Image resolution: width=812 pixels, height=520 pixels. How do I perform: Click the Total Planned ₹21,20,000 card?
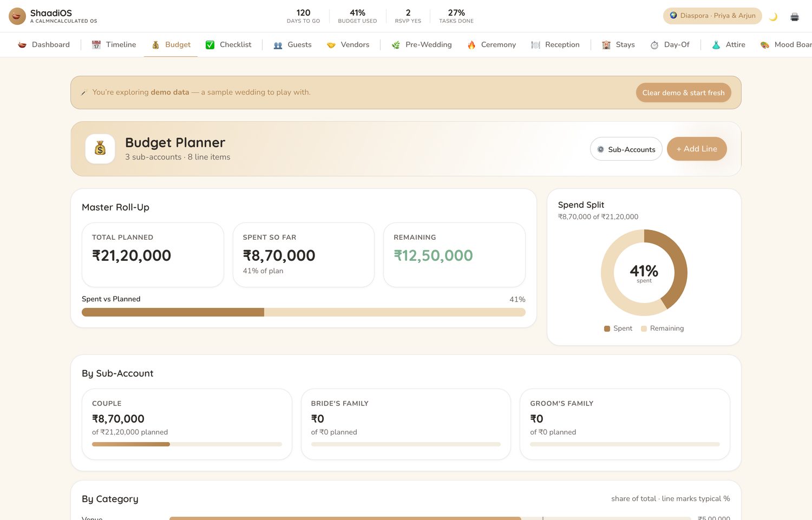point(153,255)
